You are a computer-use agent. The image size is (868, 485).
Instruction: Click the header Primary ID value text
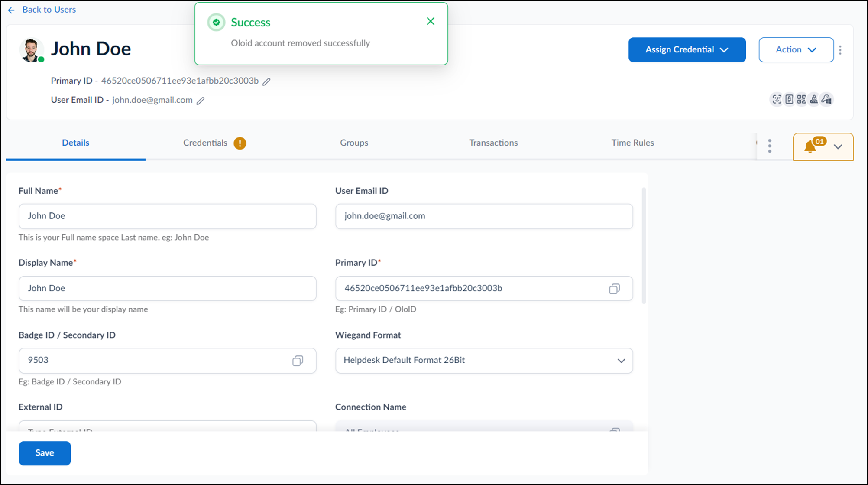180,81
